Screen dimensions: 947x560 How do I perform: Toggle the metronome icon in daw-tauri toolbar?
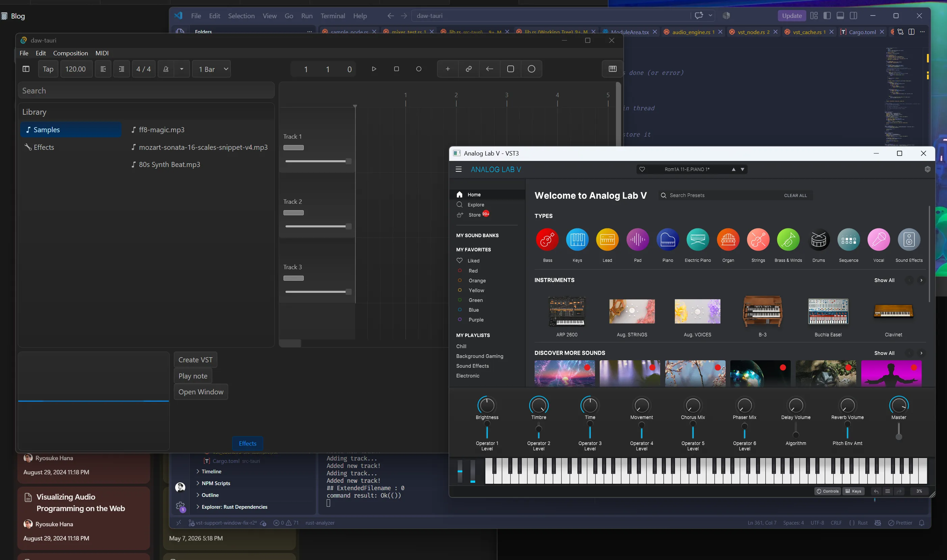click(166, 69)
